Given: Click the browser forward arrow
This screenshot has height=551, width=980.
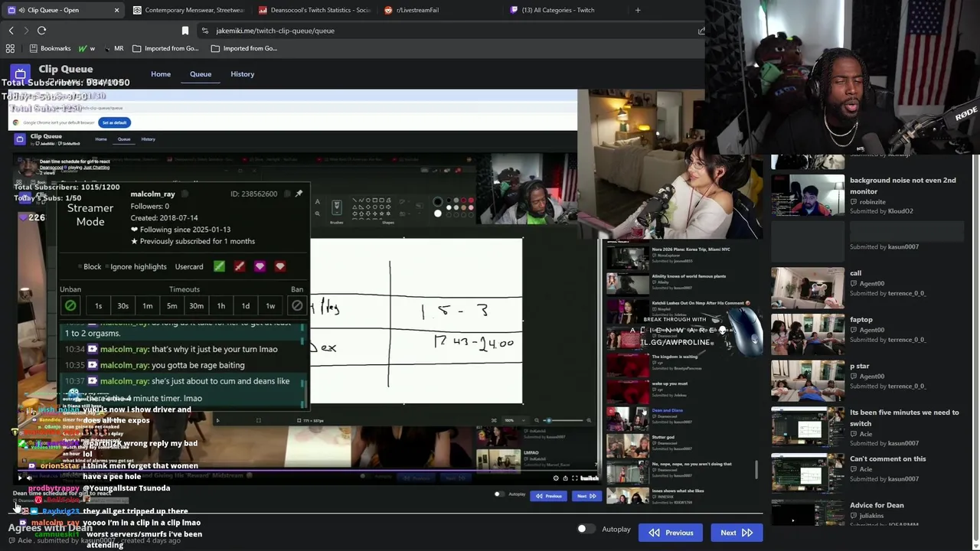Looking at the screenshot, I should click(x=26, y=31).
